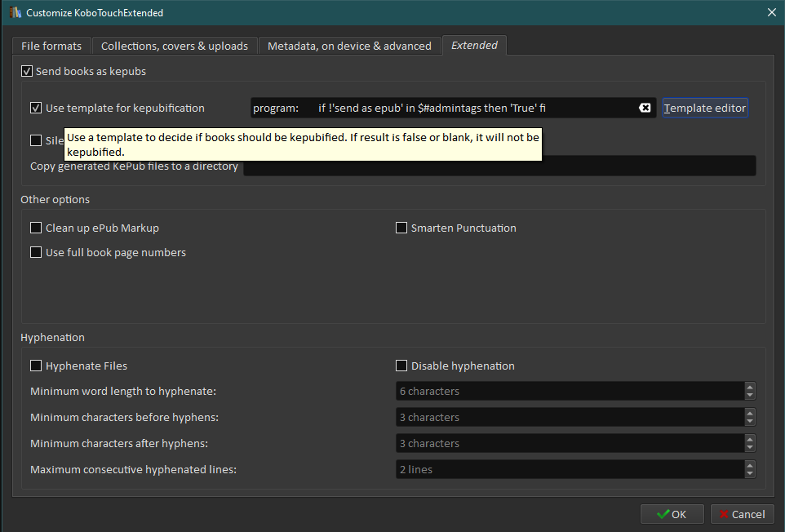This screenshot has height=532, width=785.
Task: Confirm settings with OK button
Action: pyautogui.click(x=672, y=514)
